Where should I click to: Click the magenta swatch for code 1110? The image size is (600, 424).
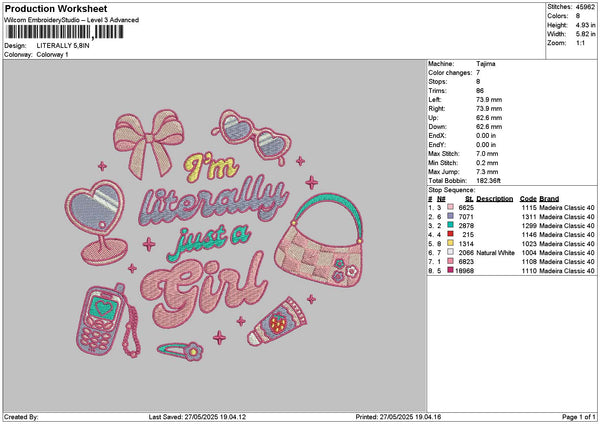tap(450, 270)
